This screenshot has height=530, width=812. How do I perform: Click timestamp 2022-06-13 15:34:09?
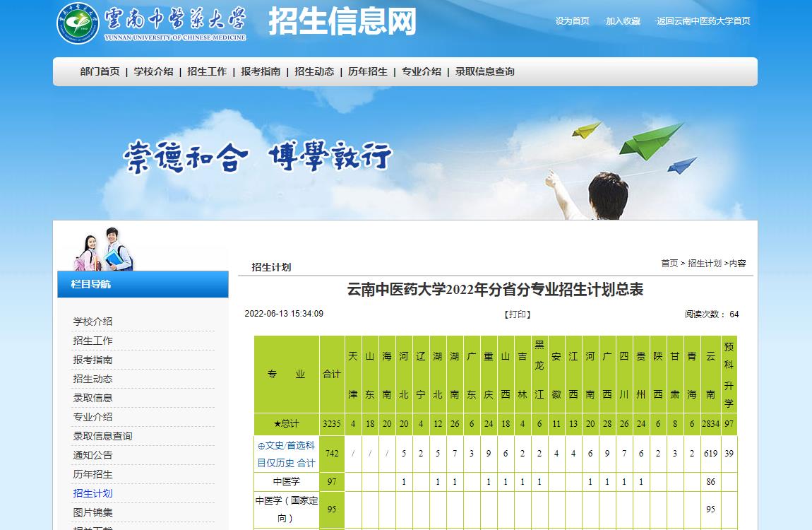click(284, 314)
